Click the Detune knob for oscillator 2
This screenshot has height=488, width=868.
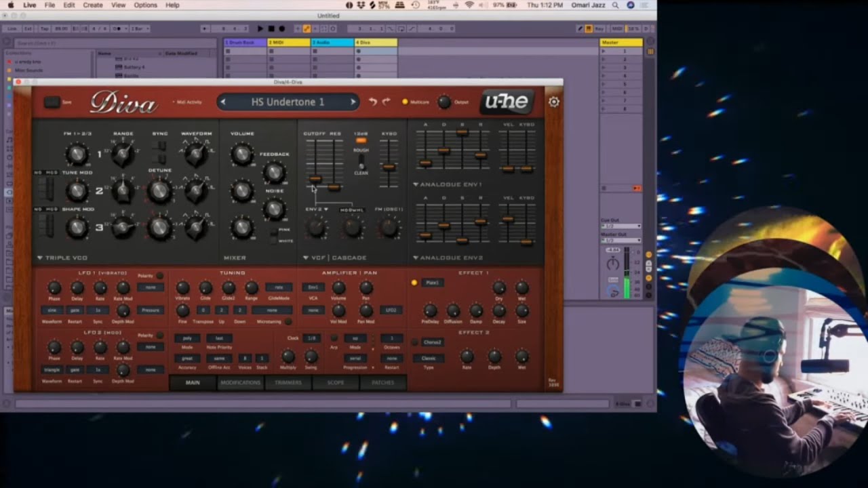159,191
